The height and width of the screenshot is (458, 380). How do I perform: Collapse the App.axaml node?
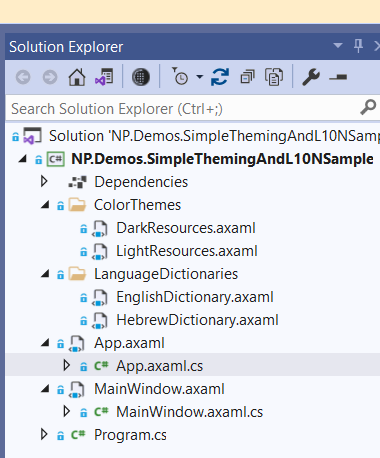[45, 343]
